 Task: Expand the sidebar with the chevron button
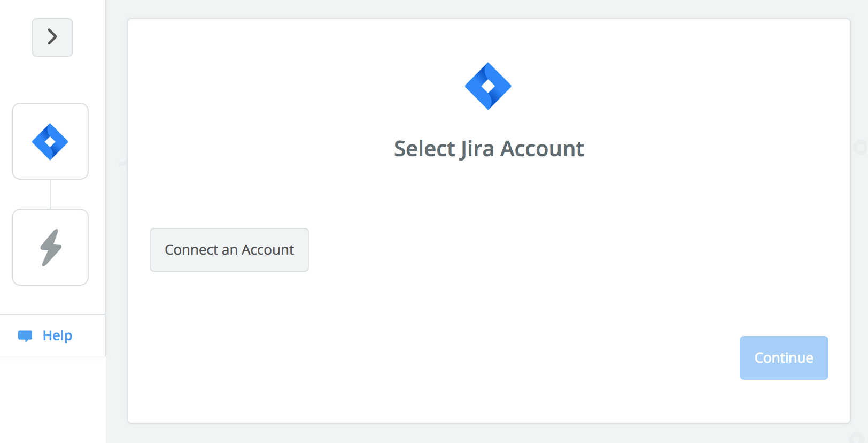pos(52,37)
